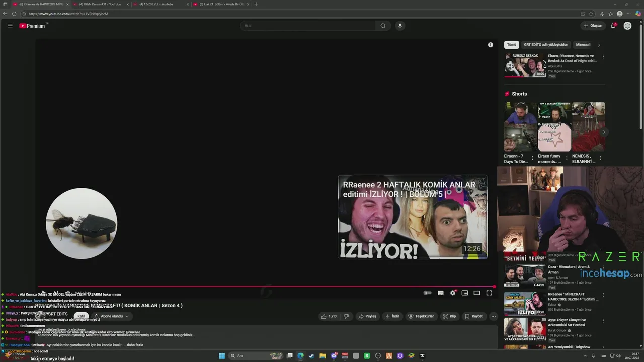Click the Klip clip button
The image size is (644, 362).
coord(449,316)
